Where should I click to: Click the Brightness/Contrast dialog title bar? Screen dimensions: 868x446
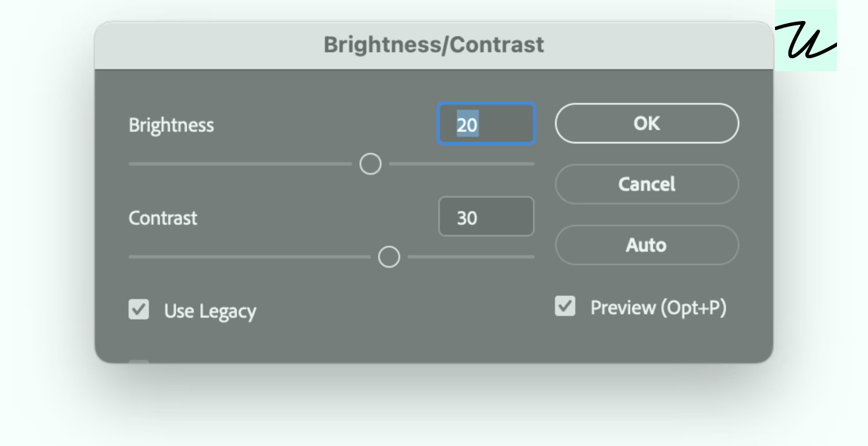pos(434,45)
